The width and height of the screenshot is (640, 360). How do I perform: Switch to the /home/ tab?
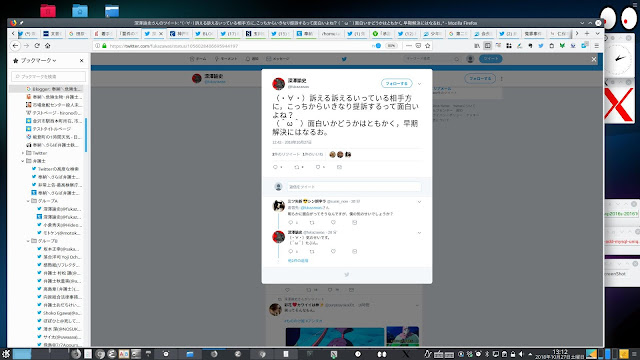pyautogui.click(x=331, y=33)
